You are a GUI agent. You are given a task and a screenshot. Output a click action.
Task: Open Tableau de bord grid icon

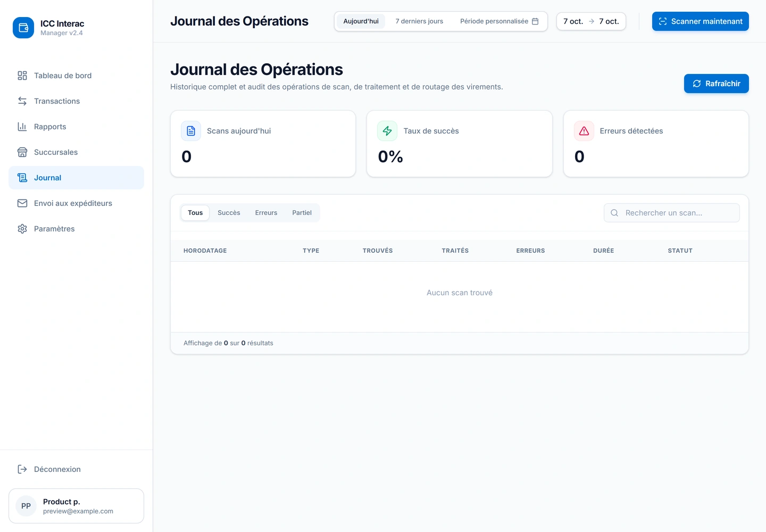(x=22, y=76)
